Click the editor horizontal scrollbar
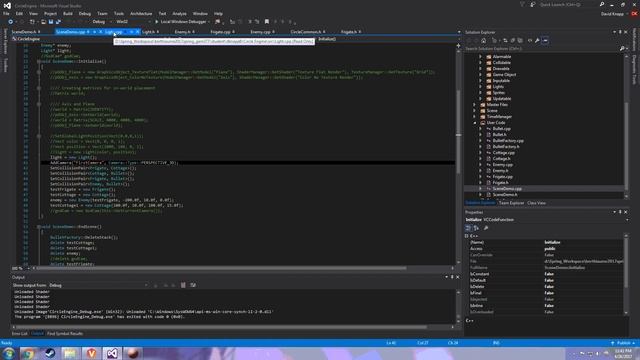 tap(222, 268)
